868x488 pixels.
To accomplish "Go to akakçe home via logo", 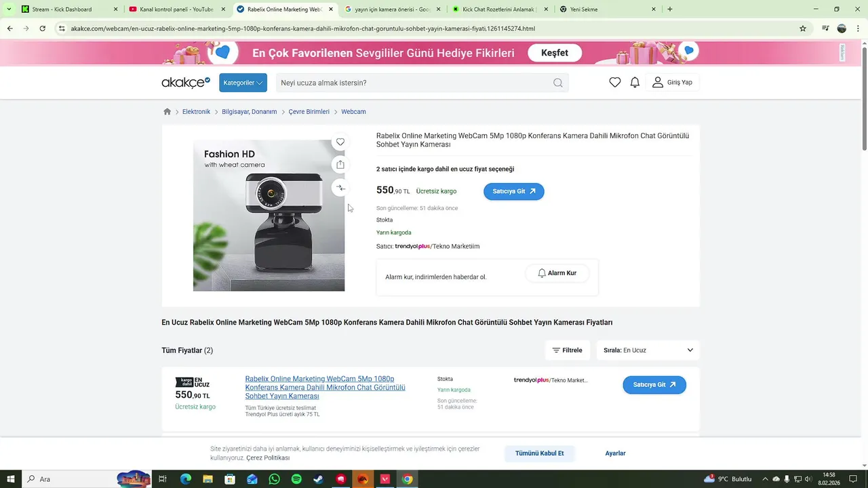I will (x=186, y=82).
